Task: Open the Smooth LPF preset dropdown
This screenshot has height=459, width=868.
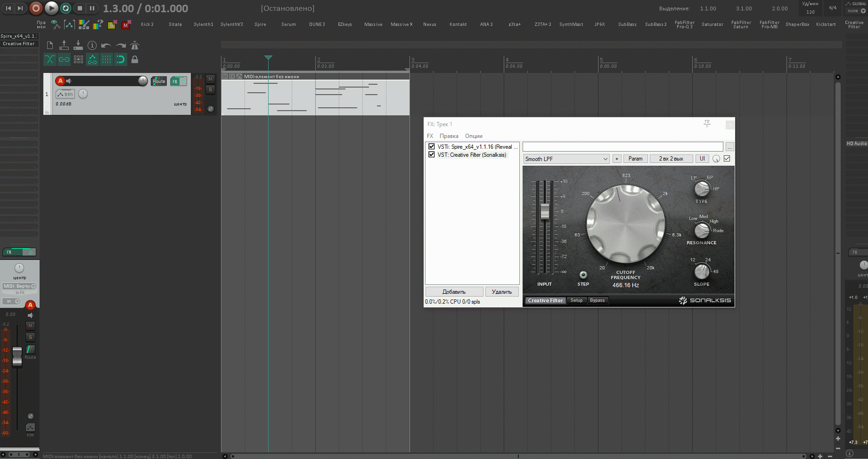Action: tap(566, 159)
